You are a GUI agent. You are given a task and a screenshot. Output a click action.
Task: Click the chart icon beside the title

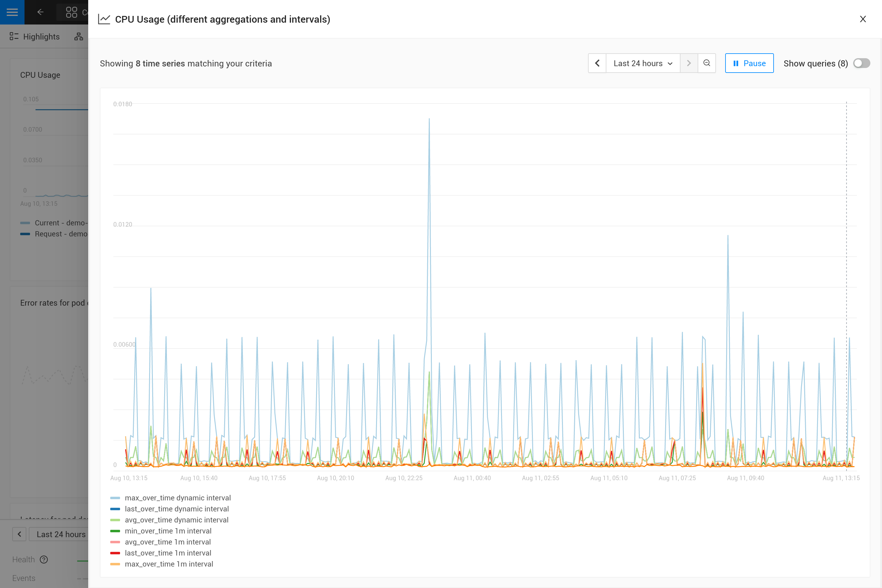point(104,19)
